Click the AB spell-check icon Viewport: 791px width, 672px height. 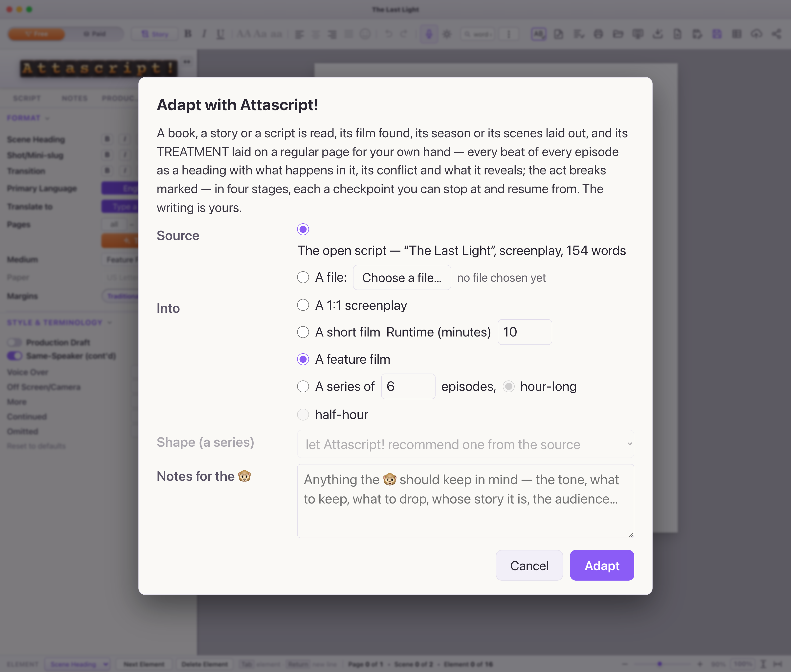(x=539, y=34)
